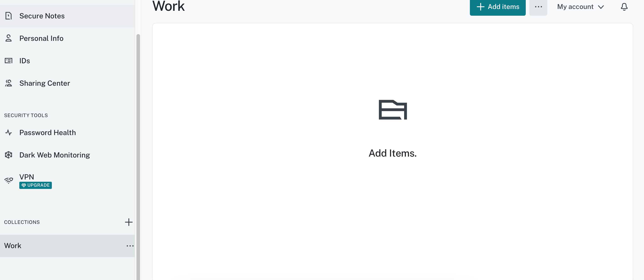
Task: Expand Work collection options menu
Action: (130, 245)
